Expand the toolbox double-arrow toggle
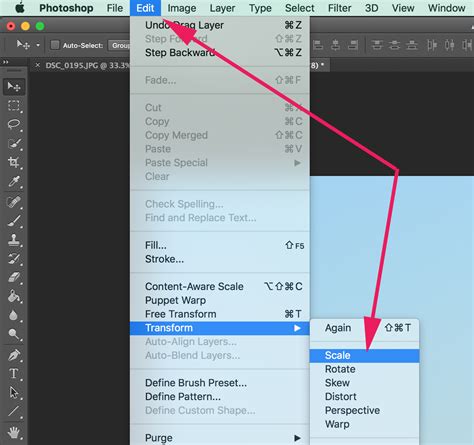This screenshot has width=474, height=445. pyautogui.click(x=5, y=62)
